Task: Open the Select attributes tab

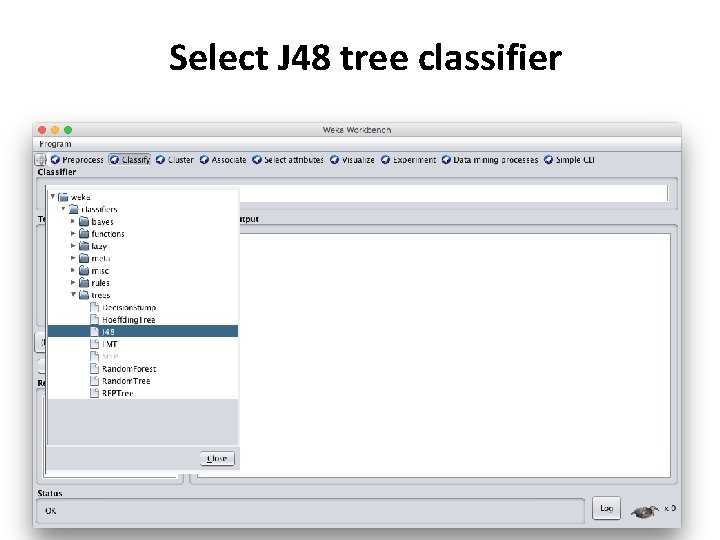Action: [288, 160]
